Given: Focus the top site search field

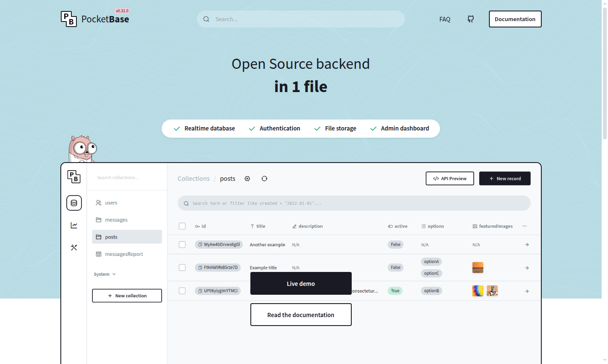Looking at the screenshot, I should 301,19.
